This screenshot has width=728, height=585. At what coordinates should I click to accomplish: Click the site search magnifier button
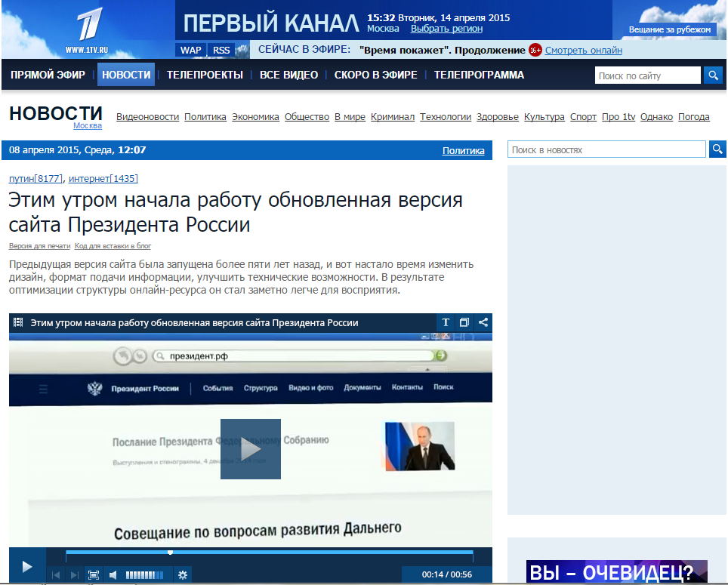pos(714,75)
